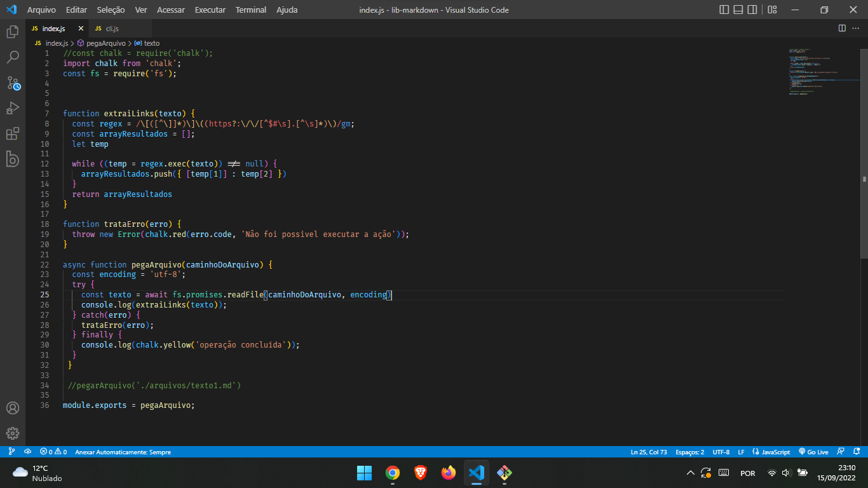Image resolution: width=868 pixels, height=488 pixels.
Task: Open the Seleção menu
Action: [111, 10]
